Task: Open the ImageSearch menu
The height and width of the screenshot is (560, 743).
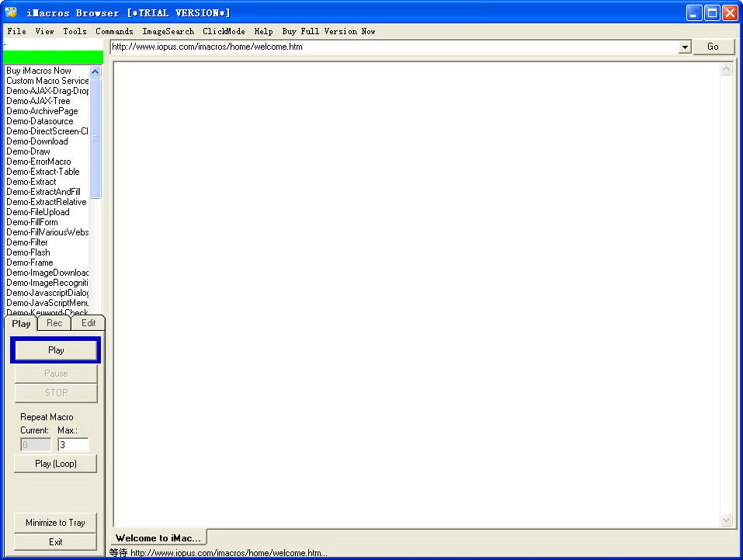Action: (x=168, y=32)
